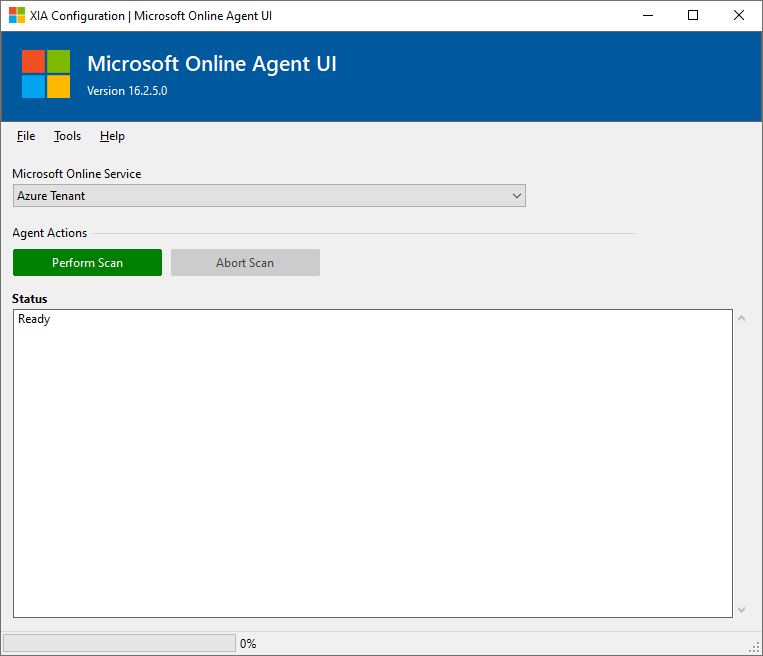Click the Version 16.2.5.0 text

click(x=127, y=91)
